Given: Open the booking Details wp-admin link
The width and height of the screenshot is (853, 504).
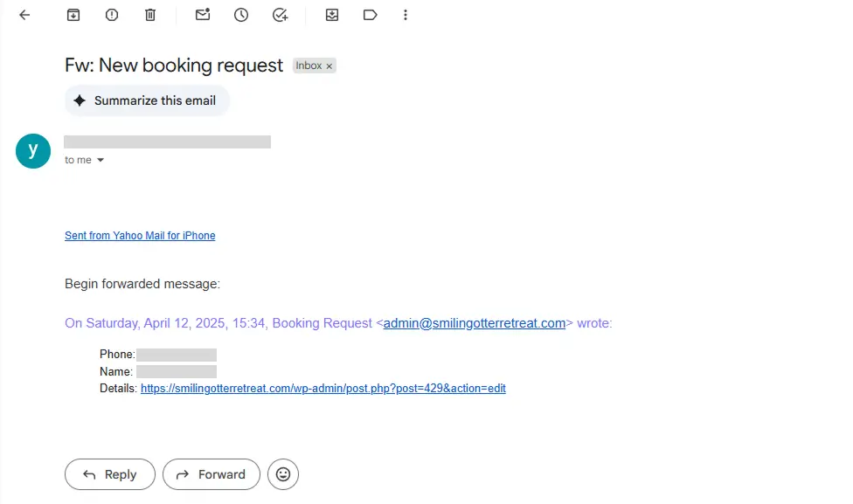Looking at the screenshot, I should click(x=323, y=388).
